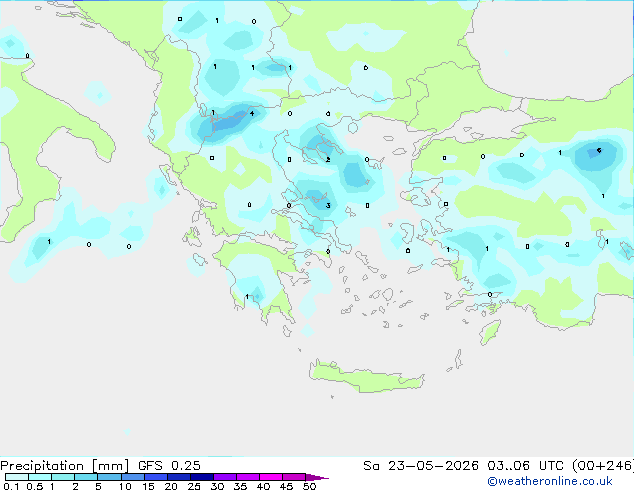Select the 25–30 mm dark navy legend box
Image resolution: width=634 pixels, height=490 pixels.
pyautogui.click(x=201, y=477)
